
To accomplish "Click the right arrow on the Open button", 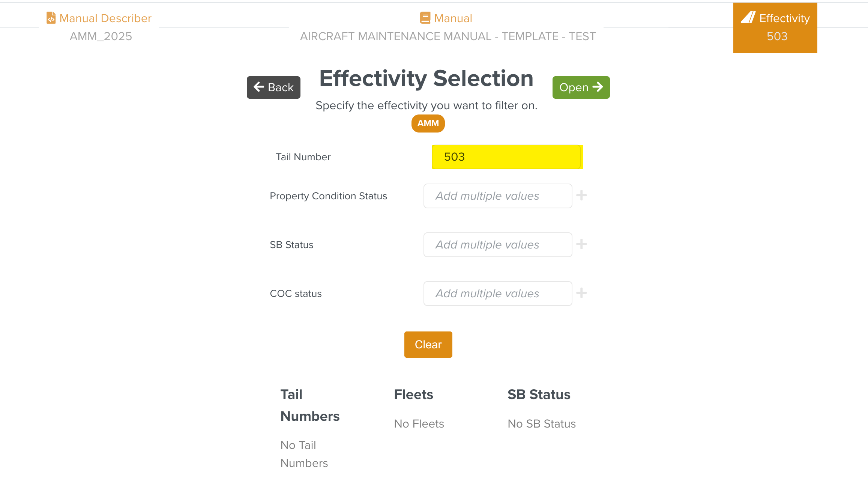I will (598, 87).
